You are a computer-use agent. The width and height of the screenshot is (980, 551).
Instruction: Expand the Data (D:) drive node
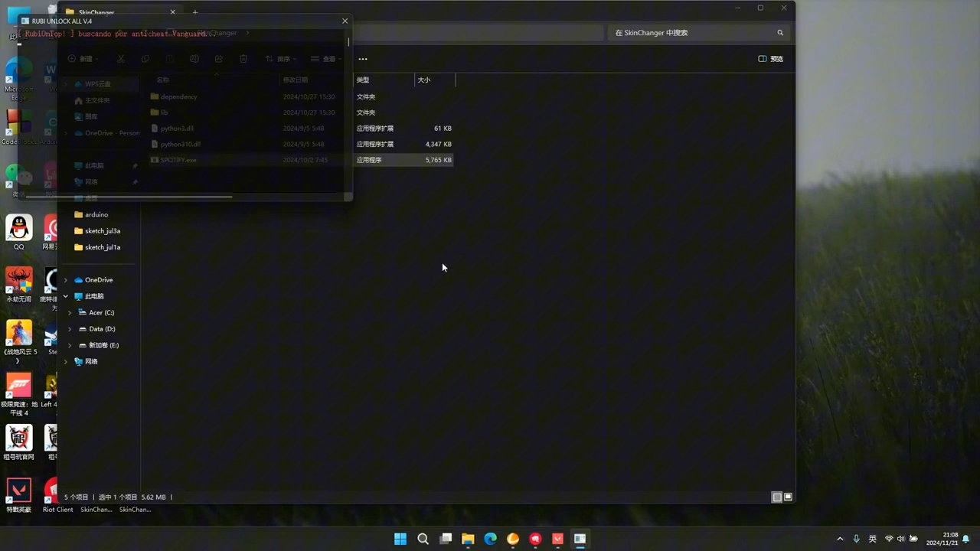pyautogui.click(x=70, y=329)
